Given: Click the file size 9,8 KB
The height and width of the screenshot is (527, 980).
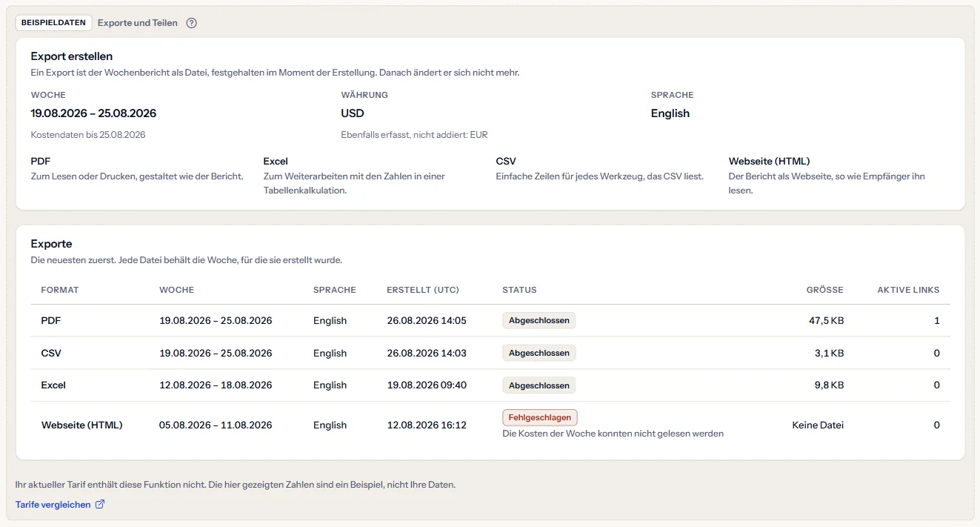Looking at the screenshot, I should [829, 385].
